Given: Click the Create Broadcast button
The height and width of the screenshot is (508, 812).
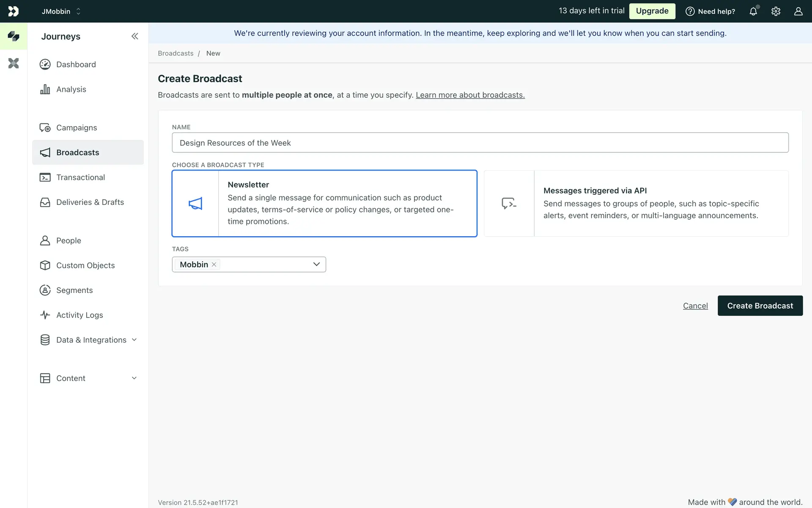Looking at the screenshot, I should [760, 306].
